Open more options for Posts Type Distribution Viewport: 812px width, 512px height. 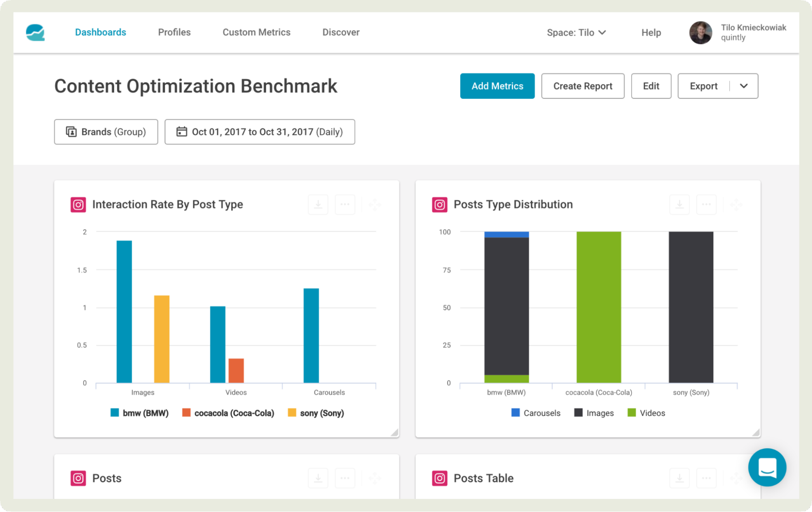tap(706, 204)
